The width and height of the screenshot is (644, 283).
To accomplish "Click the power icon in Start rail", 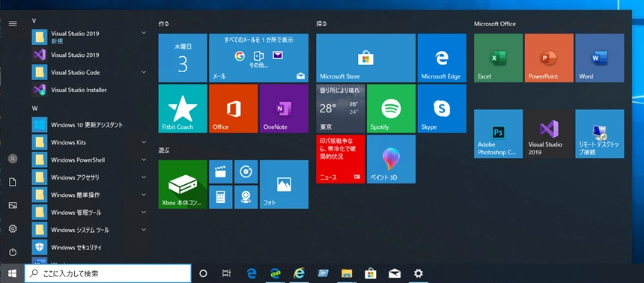I will 13,252.
